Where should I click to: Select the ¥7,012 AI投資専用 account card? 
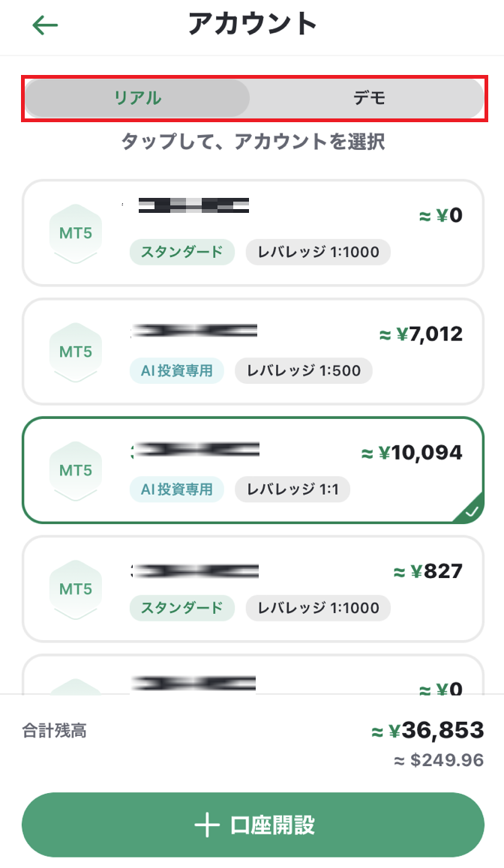click(x=252, y=352)
